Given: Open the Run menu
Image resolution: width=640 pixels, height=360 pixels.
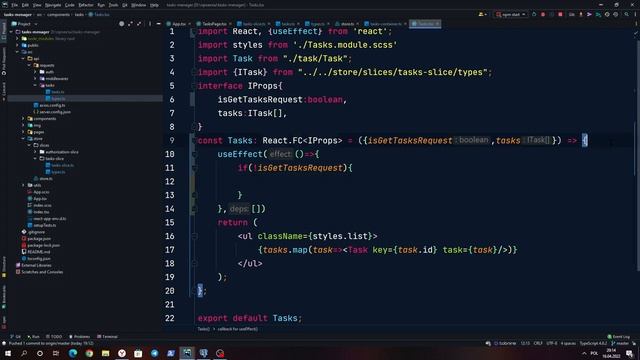Looking at the screenshot, I should 101,5.
